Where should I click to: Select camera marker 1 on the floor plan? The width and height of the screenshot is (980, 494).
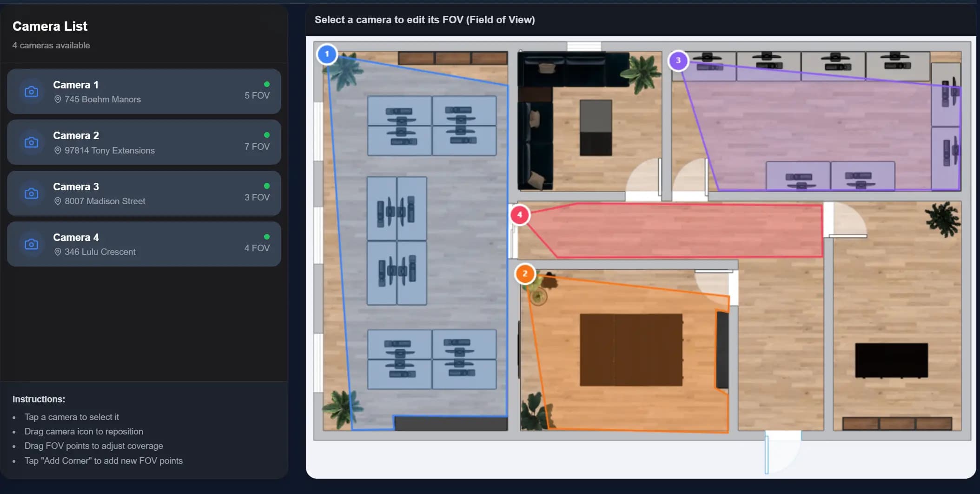pyautogui.click(x=327, y=54)
